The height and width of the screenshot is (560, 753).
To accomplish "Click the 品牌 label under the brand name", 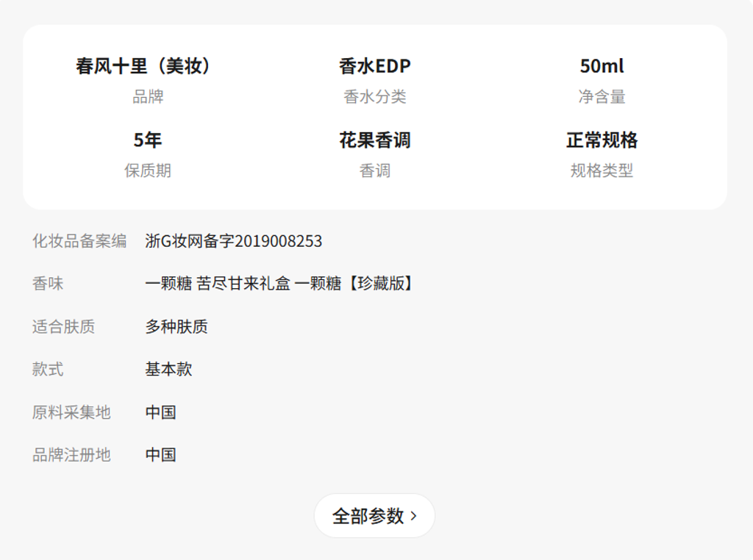I will pos(147,97).
